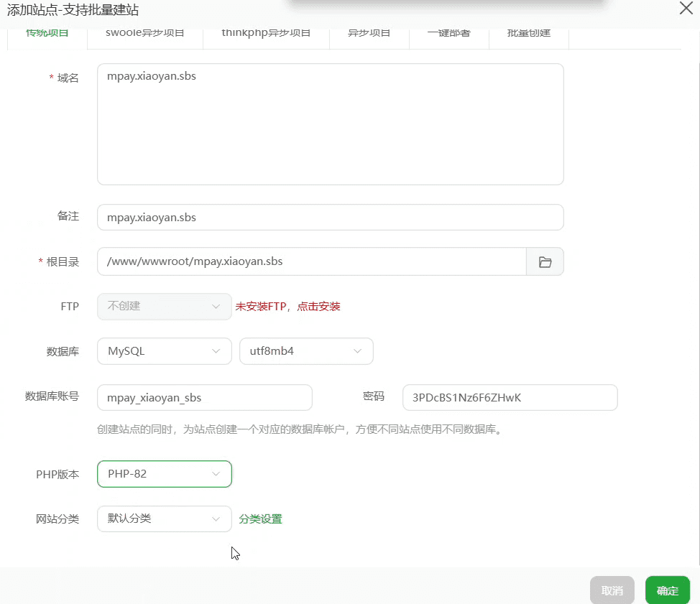Click the folder browse icon for 根目录
This screenshot has height=604, width=700.
(x=545, y=262)
